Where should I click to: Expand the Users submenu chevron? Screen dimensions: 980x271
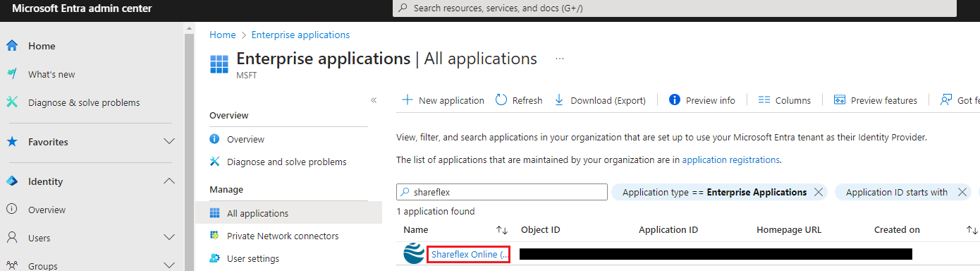tap(169, 238)
